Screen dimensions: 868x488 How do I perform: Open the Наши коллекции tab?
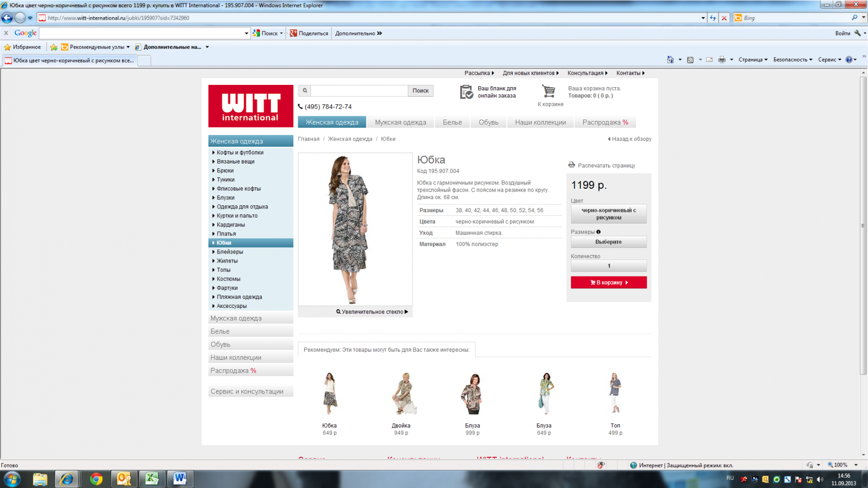click(x=540, y=122)
